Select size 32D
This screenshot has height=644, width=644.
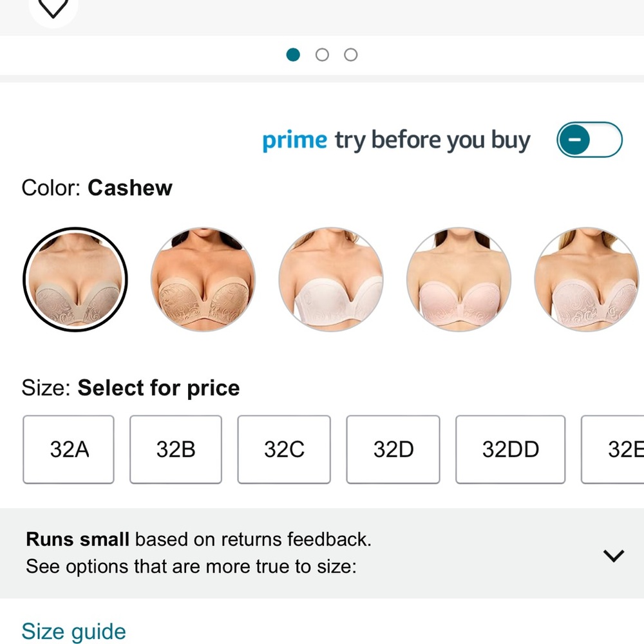[393, 450]
